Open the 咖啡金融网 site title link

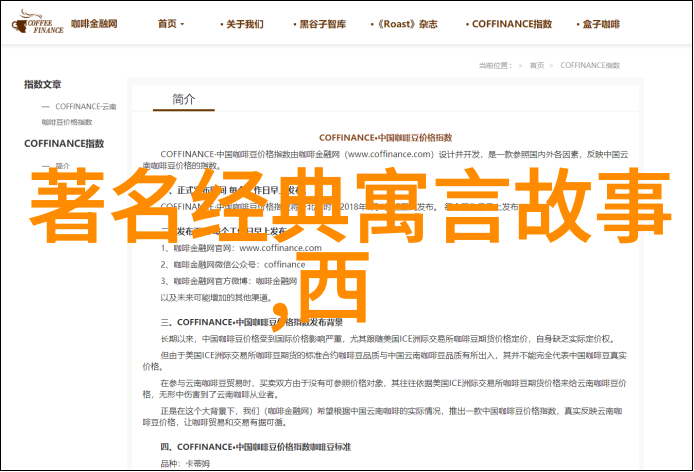pyautogui.click(x=94, y=23)
